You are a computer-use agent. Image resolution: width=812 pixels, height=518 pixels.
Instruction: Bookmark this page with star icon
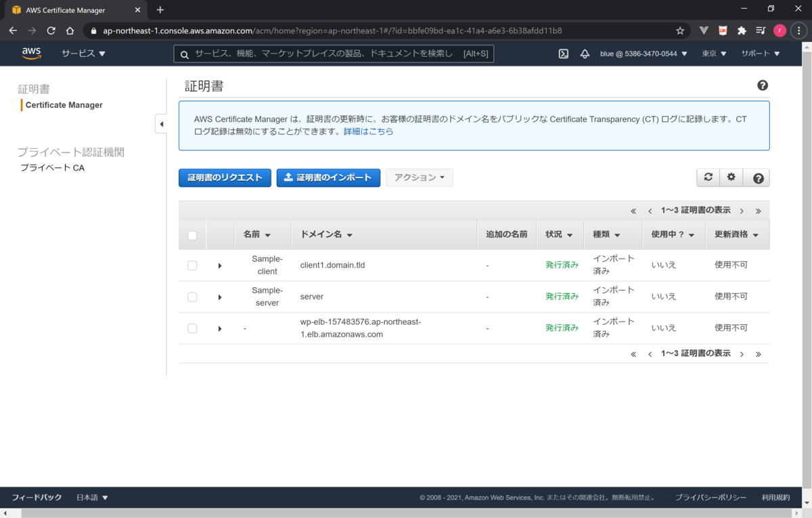pos(680,30)
